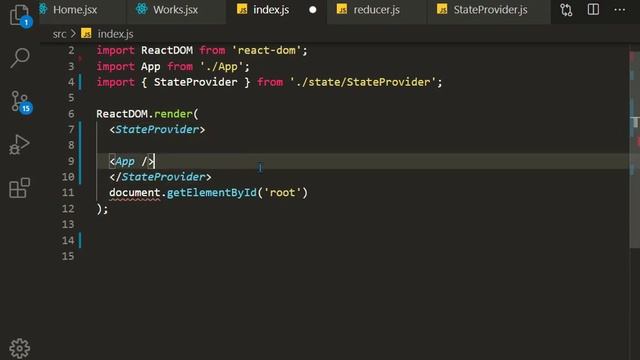Click line number 9 in the gutter
640x360 pixels.
(x=71, y=161)
